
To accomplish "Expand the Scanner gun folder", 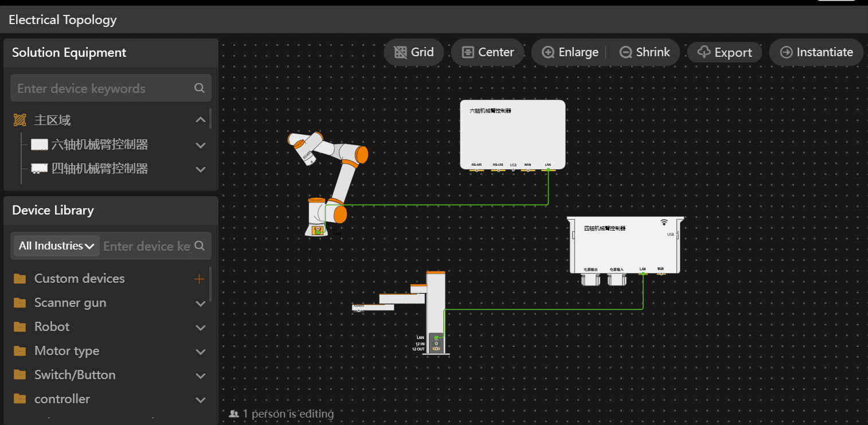I will point(200,303).
